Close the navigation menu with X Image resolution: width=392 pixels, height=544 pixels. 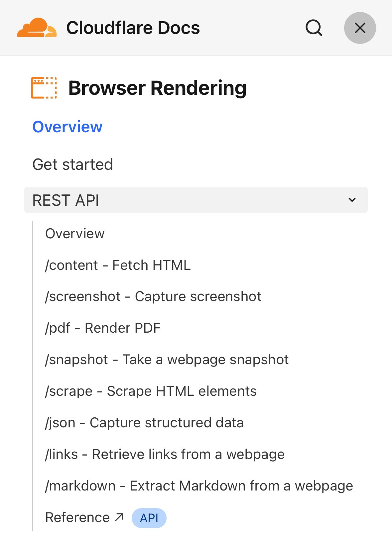[x=360, y=28]
